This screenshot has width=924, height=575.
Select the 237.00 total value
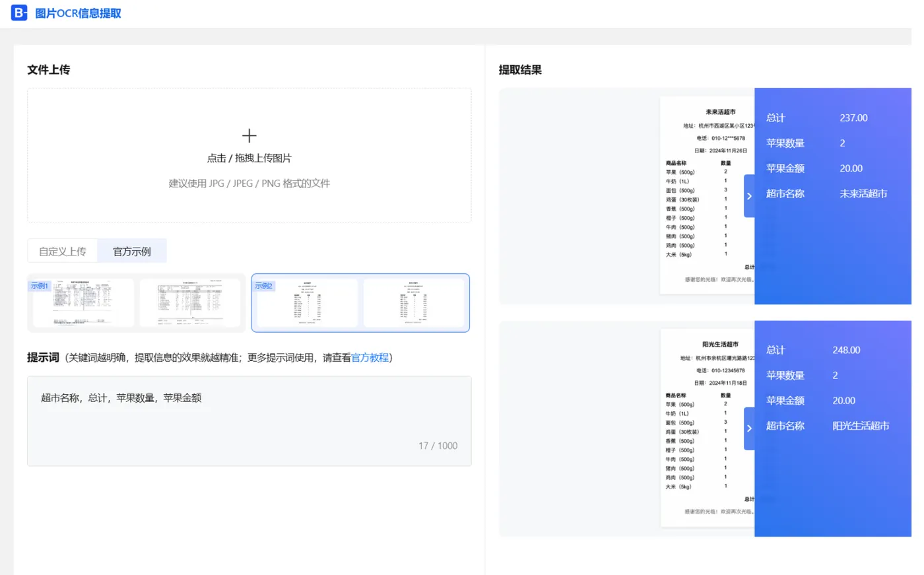(853, 118)
